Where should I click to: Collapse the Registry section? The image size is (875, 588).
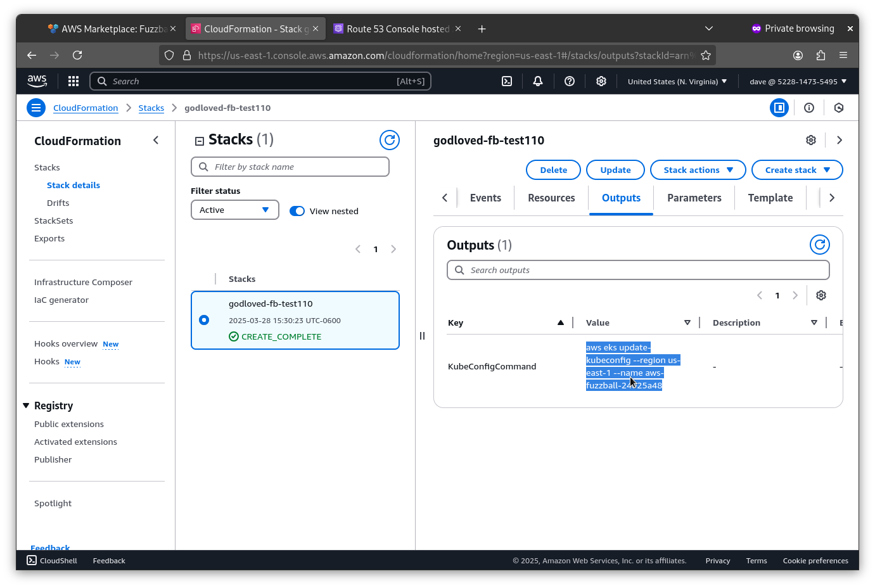26,406
